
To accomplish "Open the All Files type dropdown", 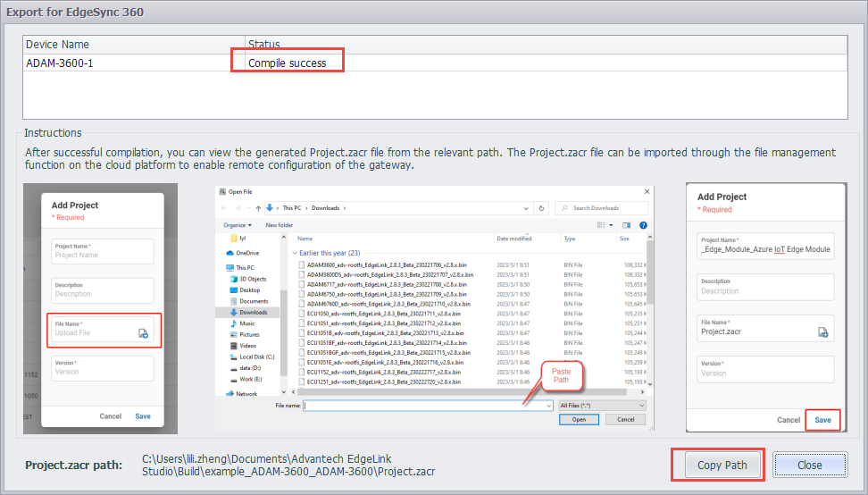I will (x=601, y=406).
